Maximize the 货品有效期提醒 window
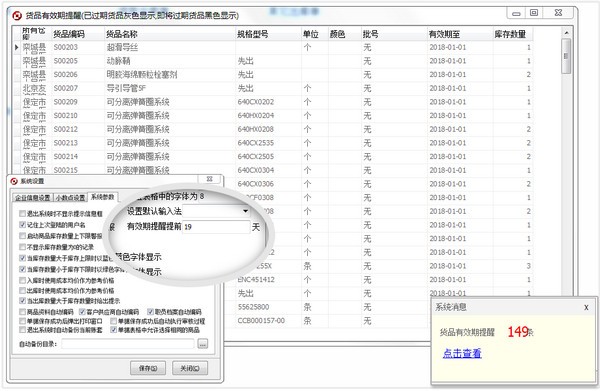Viewport: 600px width, 391px height. (534, 13)
